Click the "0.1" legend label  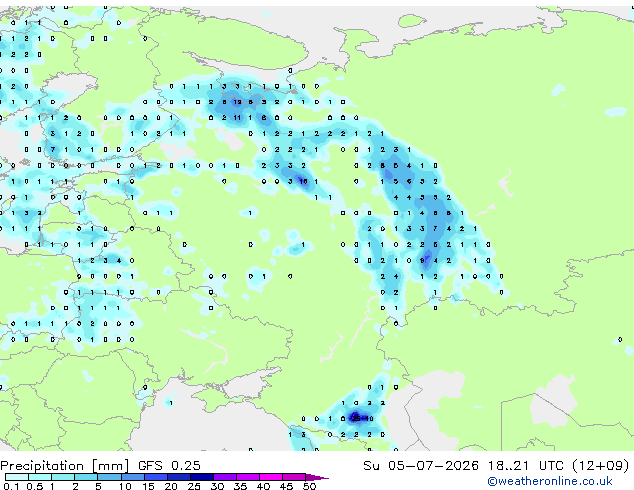coord(11,486)
